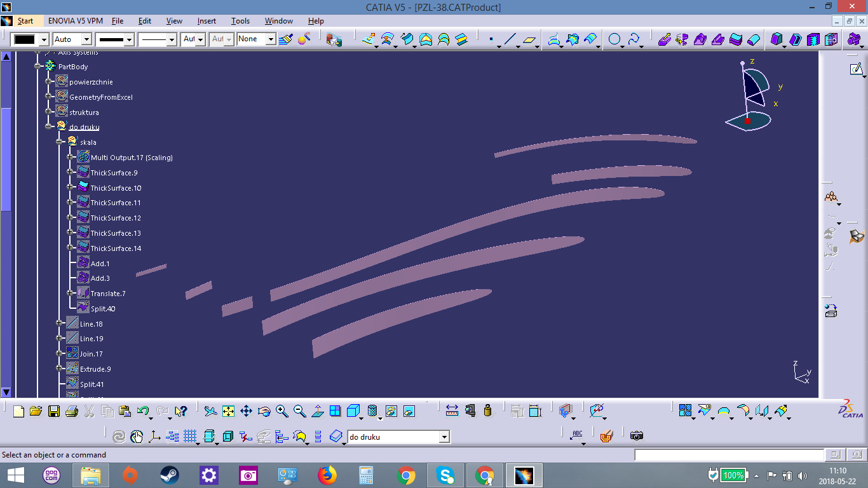The width and height of the screenshot is (868, 488).
Task: Expand the ThickSurface.9 tree node
Action: click(x=70, y=172)
